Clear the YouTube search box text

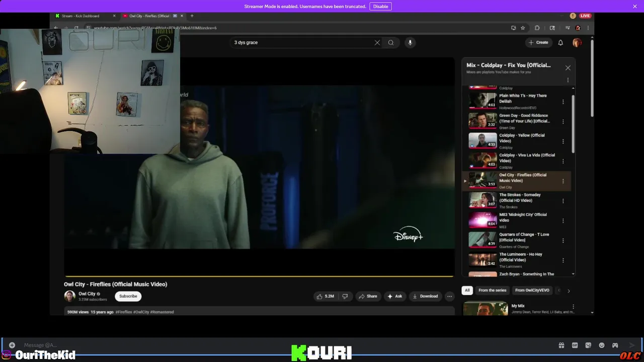pos(377,43)
